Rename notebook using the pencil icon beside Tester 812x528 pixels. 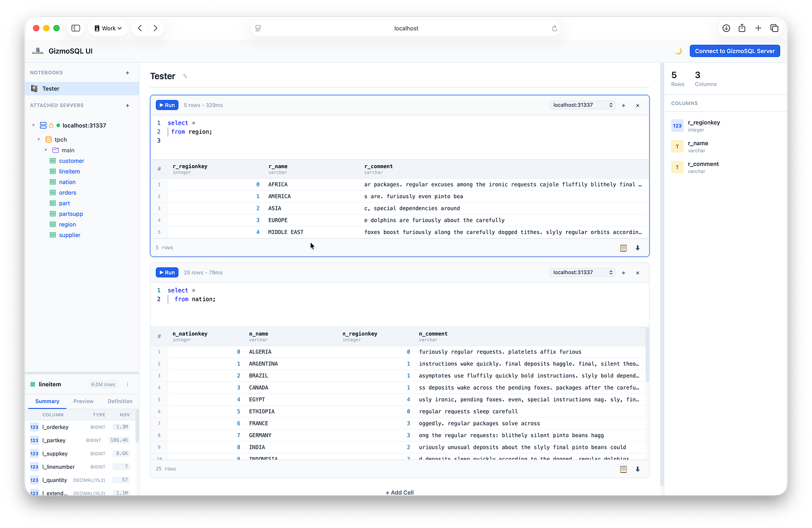[x=184, y=76]
